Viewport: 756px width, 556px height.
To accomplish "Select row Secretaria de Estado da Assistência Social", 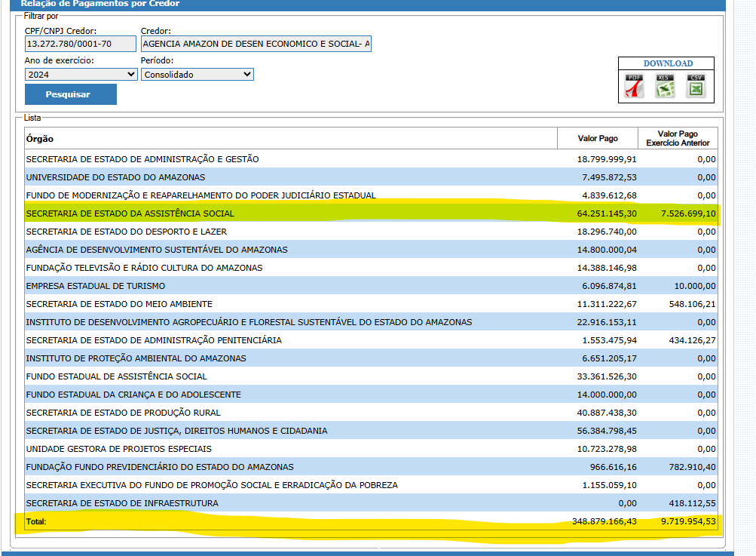I will click(x=371, y=213).
